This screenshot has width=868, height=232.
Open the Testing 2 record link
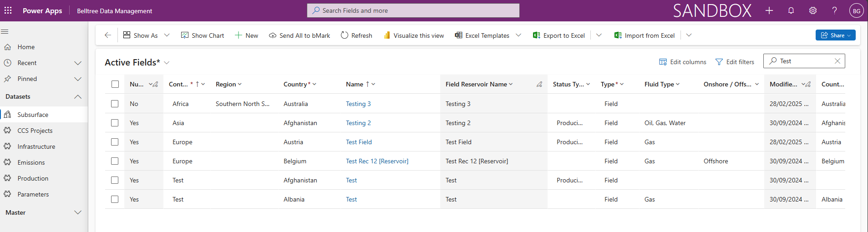click(x=358, y=123)
